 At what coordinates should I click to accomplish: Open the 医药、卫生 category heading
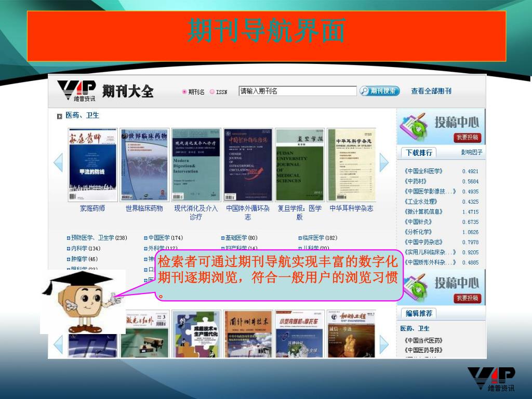[x=82, y=115]
